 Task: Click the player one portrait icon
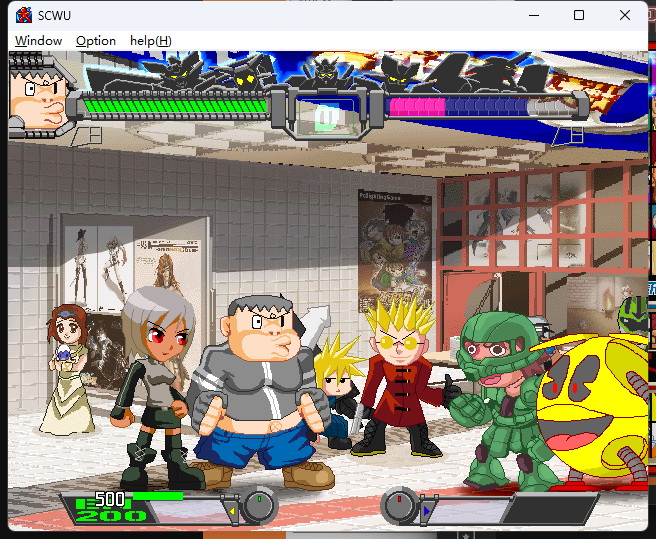[40, 96]
